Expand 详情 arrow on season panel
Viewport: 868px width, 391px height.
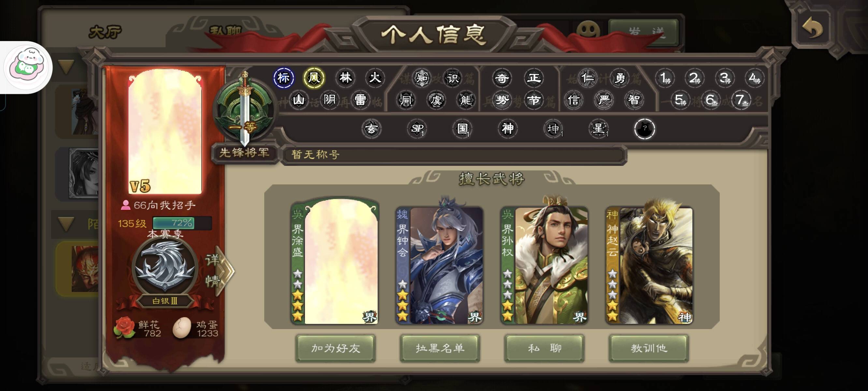point(219,270)
